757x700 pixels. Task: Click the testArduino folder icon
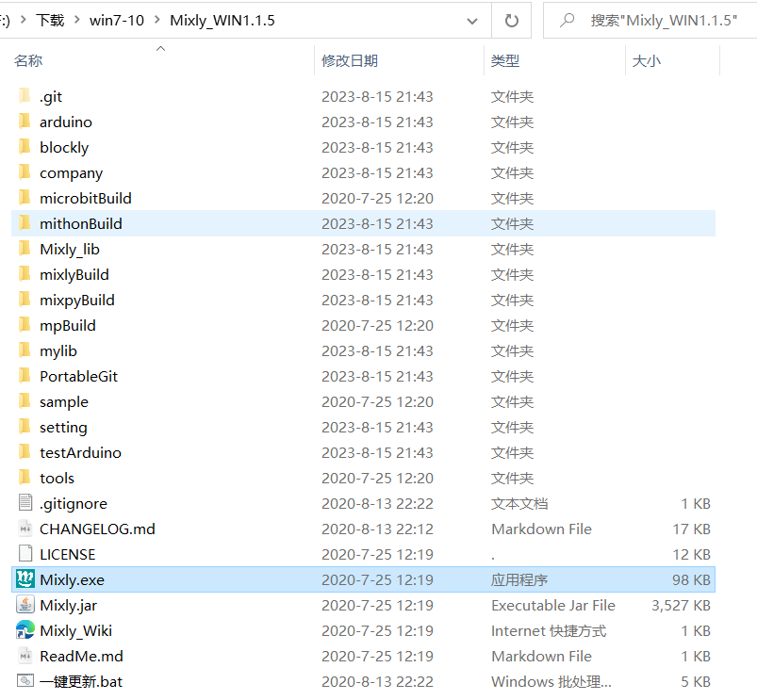(25, 452)
